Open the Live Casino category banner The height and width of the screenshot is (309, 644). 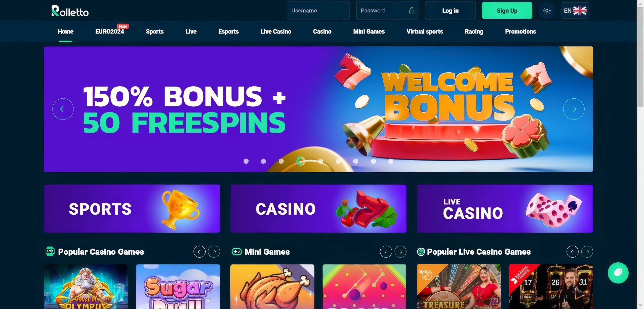tap(505, 209)
